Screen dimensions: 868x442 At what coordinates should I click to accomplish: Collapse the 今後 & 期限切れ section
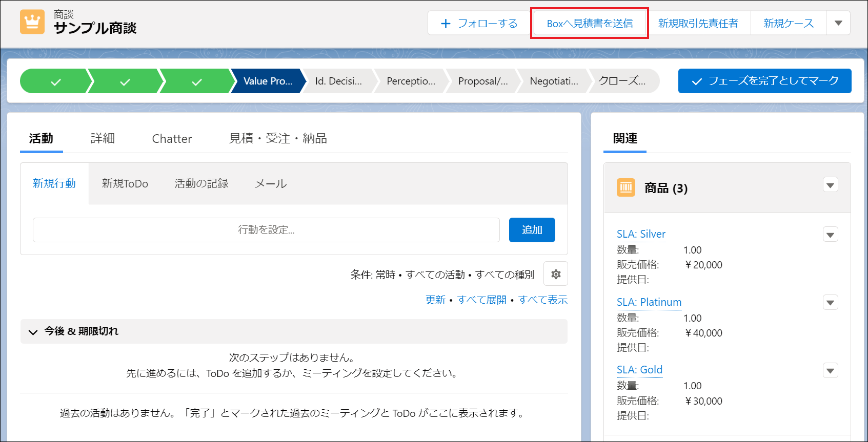(33, 332)
